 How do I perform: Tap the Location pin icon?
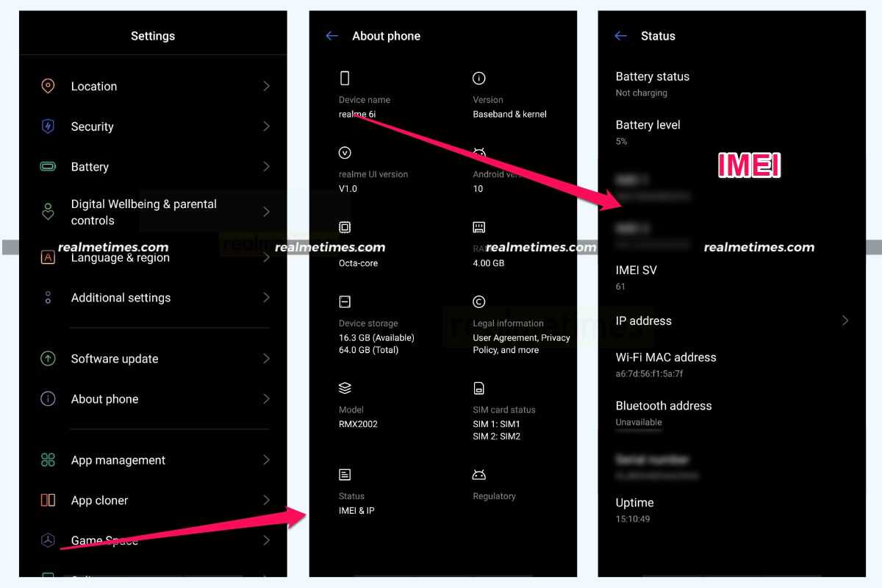point(48,86)
